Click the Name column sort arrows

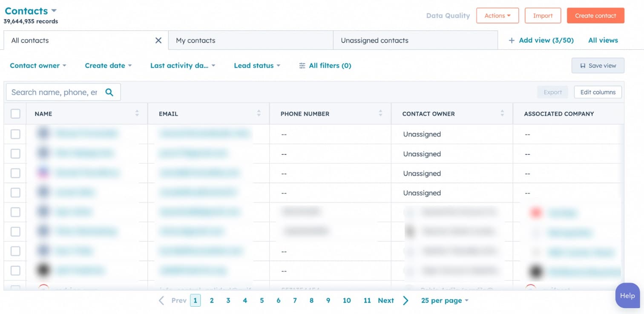click(137, 113)
